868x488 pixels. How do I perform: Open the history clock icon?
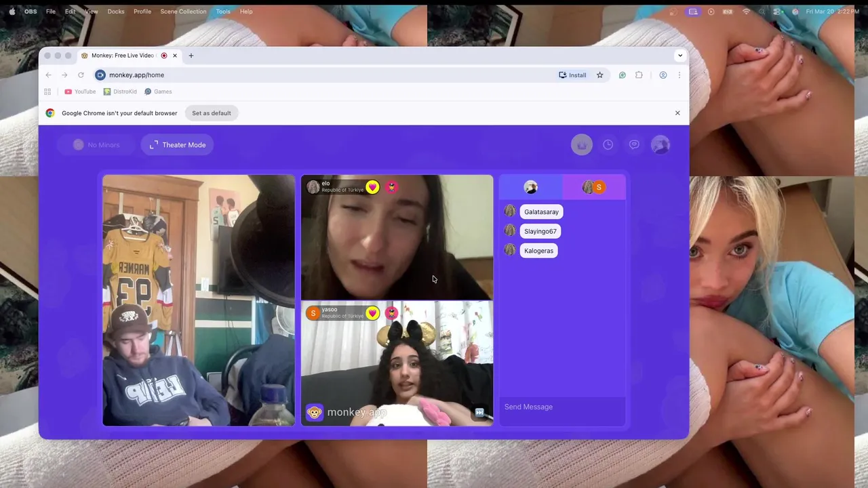click(608, 144)
